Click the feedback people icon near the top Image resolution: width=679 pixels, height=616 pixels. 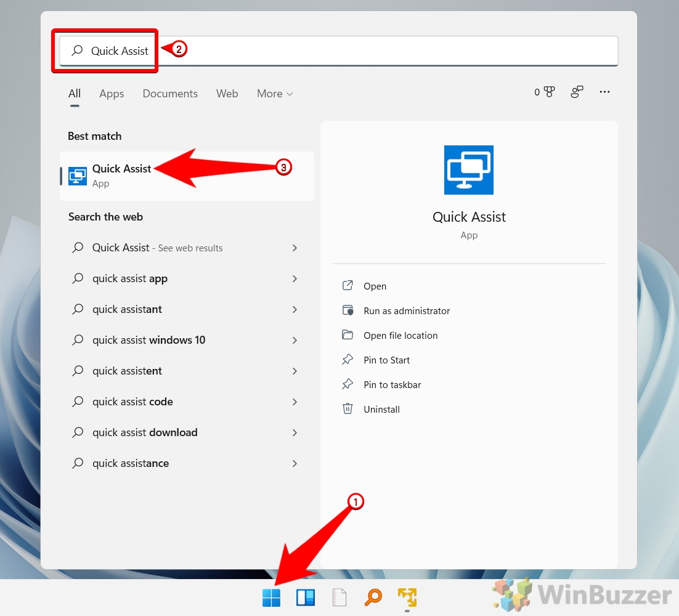pyautogui.click(x=577, y=92)
